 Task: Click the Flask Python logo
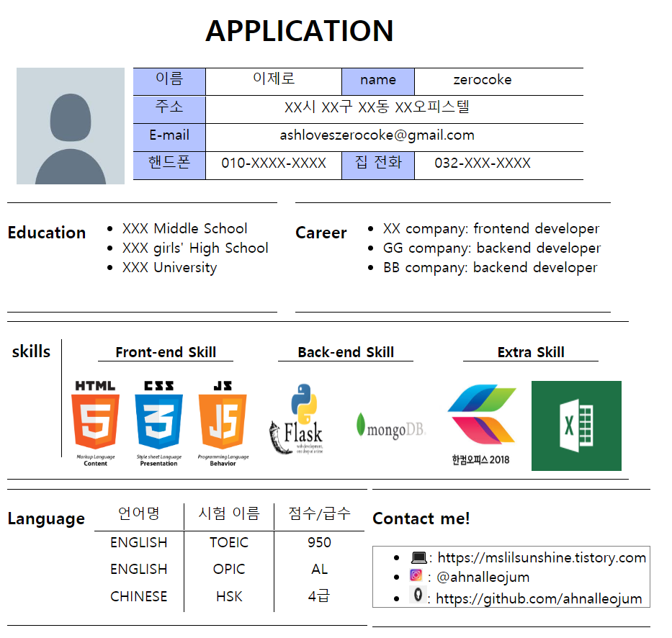(x=297, y=419)
